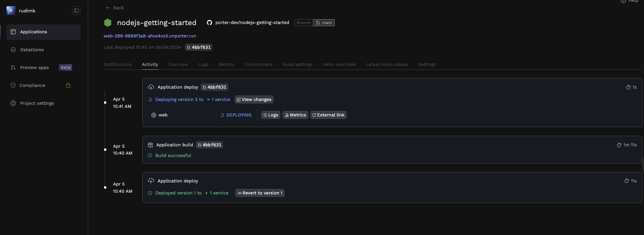Screen dimensions: 644x235
Task: Open Datastores in the sidebar
Action: (44, 50)
